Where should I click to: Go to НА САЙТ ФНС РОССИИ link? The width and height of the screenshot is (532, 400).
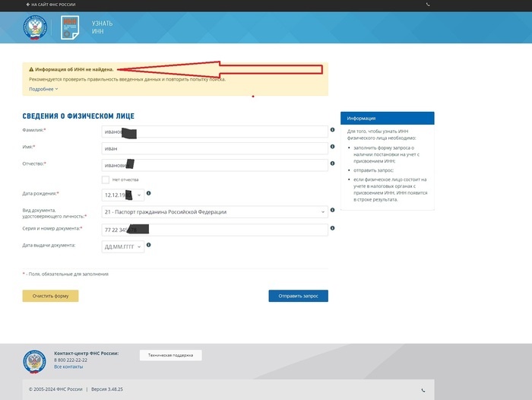(x=51, y=5)
